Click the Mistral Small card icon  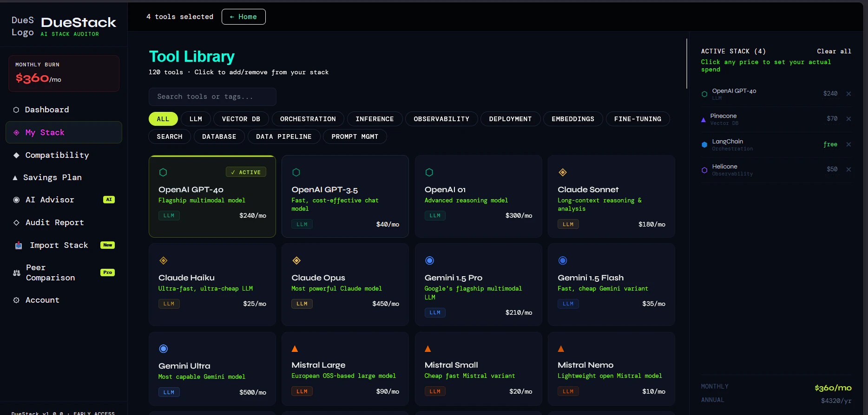428,349
